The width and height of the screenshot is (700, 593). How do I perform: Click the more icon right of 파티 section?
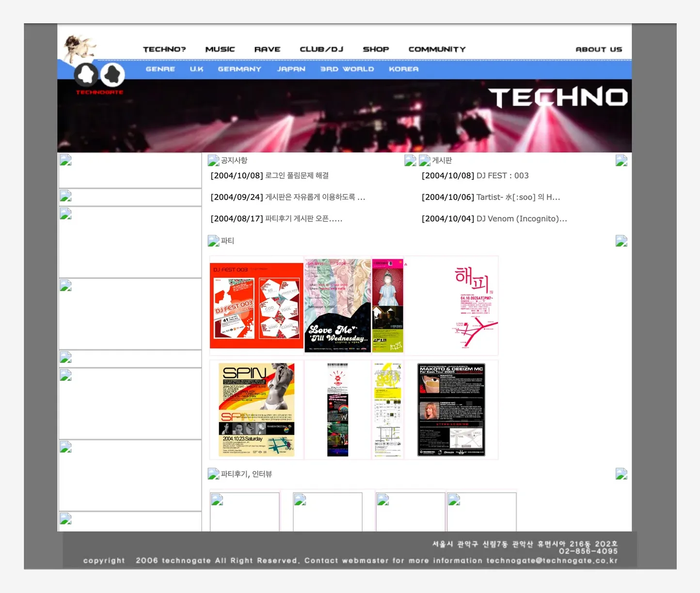coord(621,241)
